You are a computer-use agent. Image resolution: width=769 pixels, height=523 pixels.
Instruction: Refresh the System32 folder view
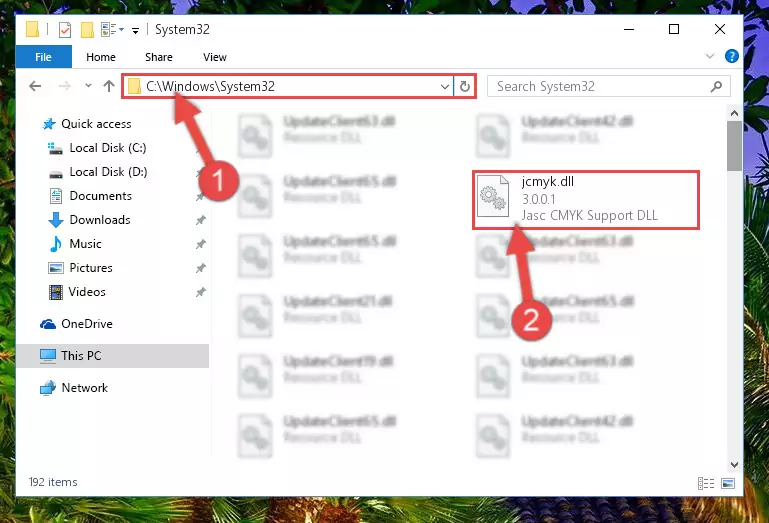(464, 87)
